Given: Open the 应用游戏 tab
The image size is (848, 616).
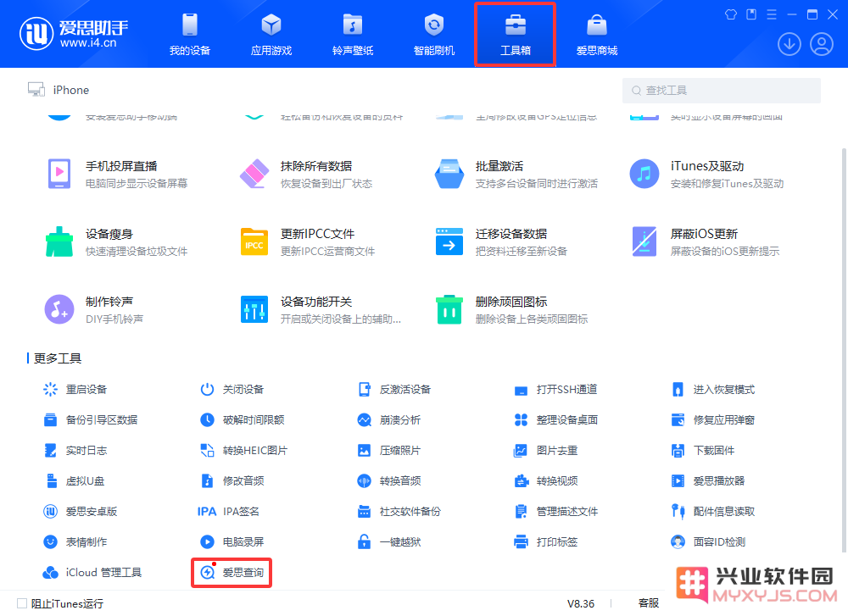Looking at the screenshot, I should click(271, 35).
